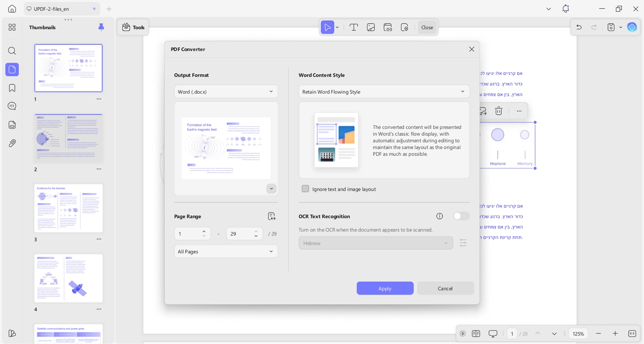This screenshot has height=344, width=644.
Task: Check Ignore text and image layout
Action: pos(305,189)
